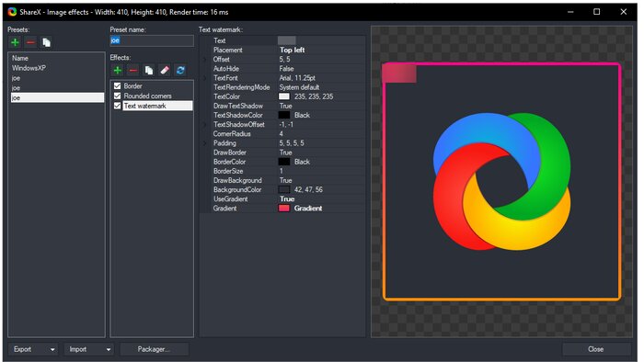Uncheck the Rounded corners effect
This screenshot has height=362, width=644.
pos(118,96)
